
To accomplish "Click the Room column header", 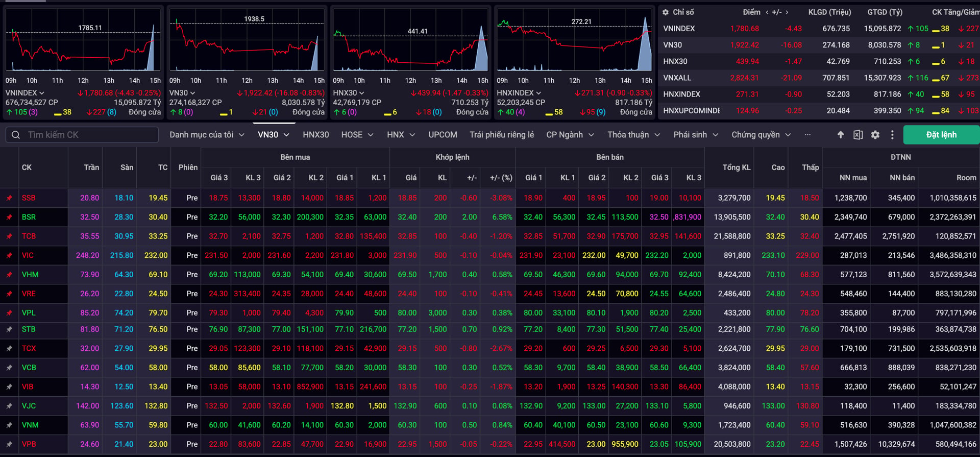I will 966,178.
